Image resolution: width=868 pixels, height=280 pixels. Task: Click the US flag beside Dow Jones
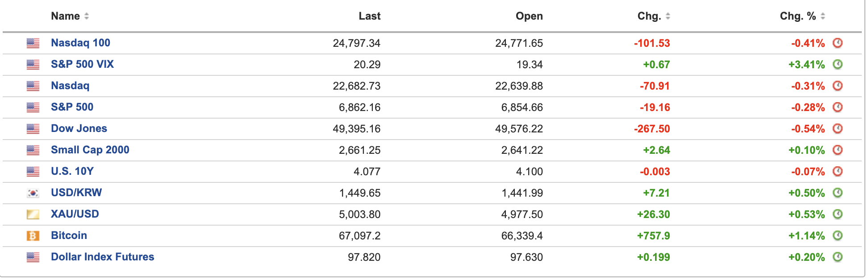(33, 129)
